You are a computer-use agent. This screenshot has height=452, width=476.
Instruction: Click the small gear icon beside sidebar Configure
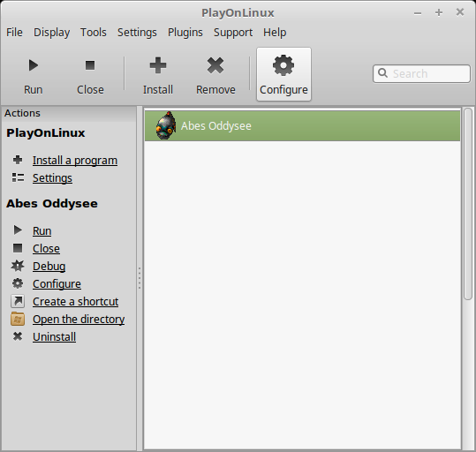pos(18,283)
